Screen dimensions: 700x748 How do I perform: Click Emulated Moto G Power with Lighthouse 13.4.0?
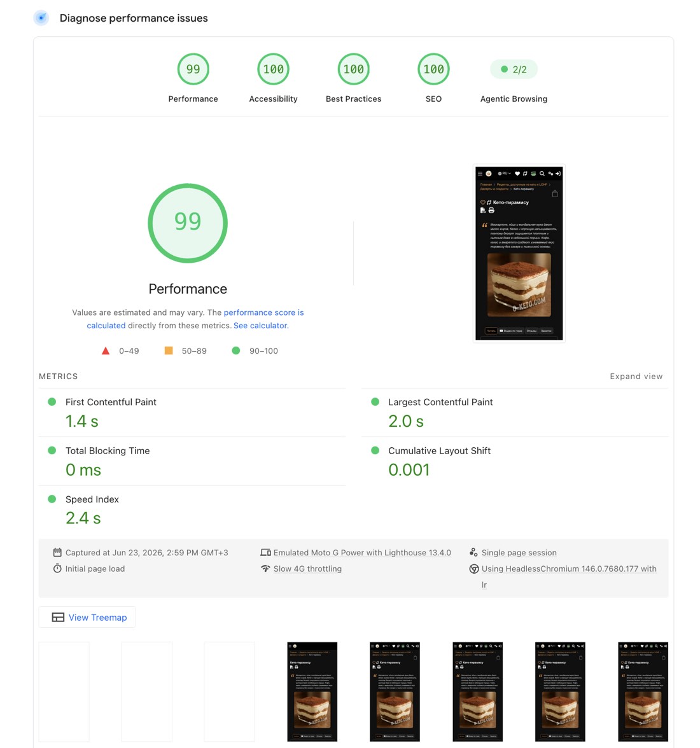(362, 552)
